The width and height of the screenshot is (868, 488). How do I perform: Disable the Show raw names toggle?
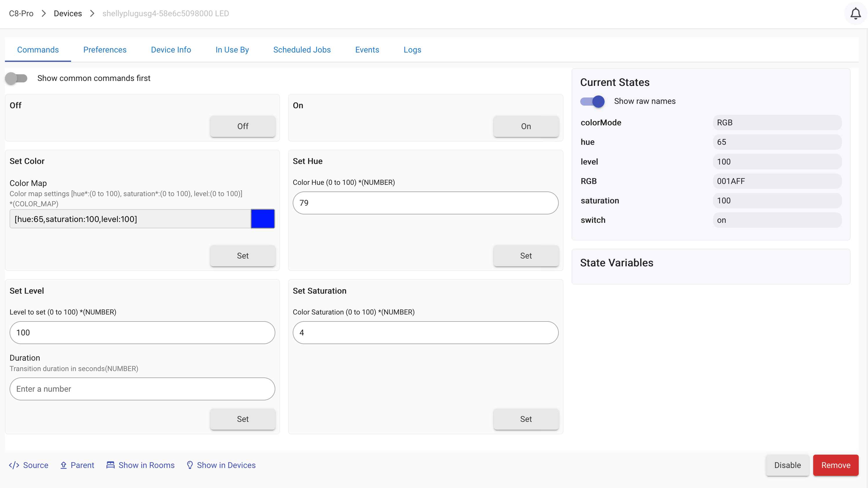tap(592, 101)
